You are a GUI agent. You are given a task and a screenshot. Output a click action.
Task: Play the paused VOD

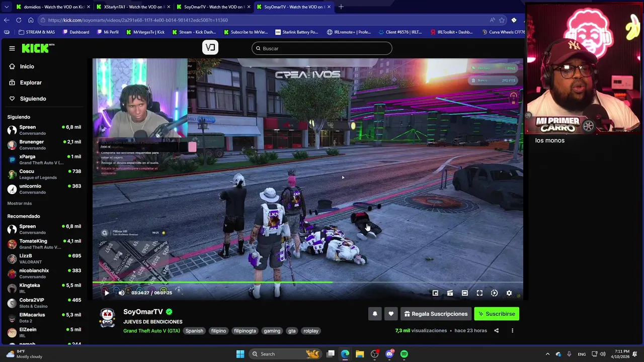(106, 293)
